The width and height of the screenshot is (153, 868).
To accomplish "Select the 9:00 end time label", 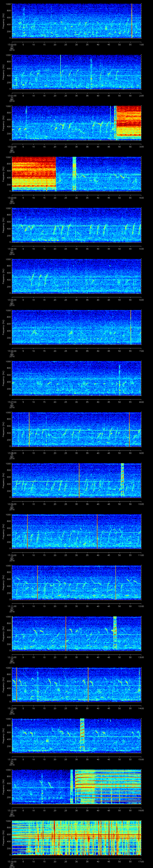I will click(141, 453).
